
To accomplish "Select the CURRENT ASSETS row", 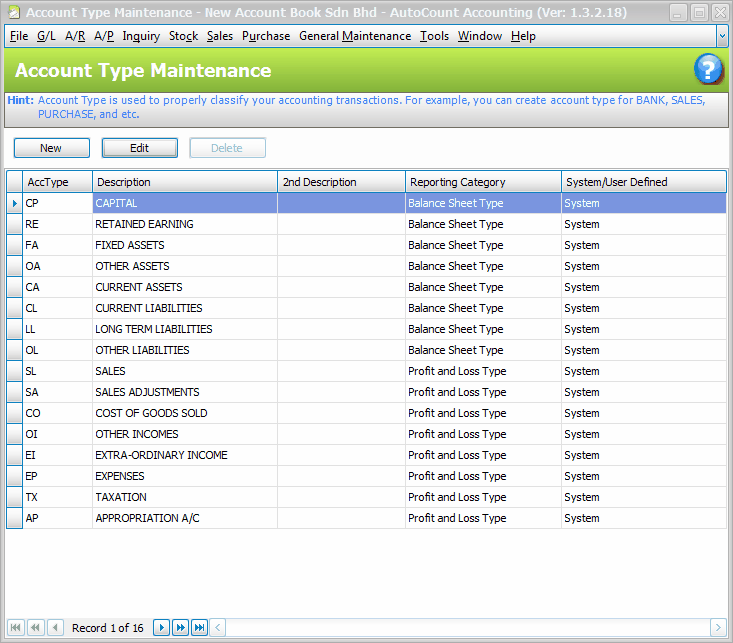I will 184,287.
